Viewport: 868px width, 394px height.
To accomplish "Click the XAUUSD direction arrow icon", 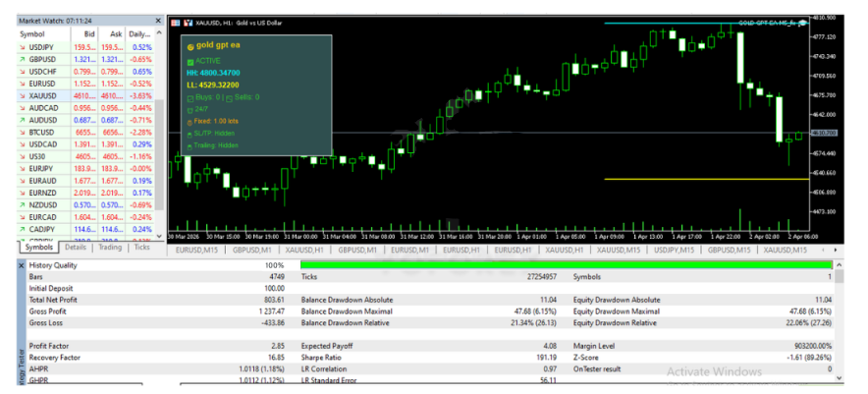I will tap(23, 96).
